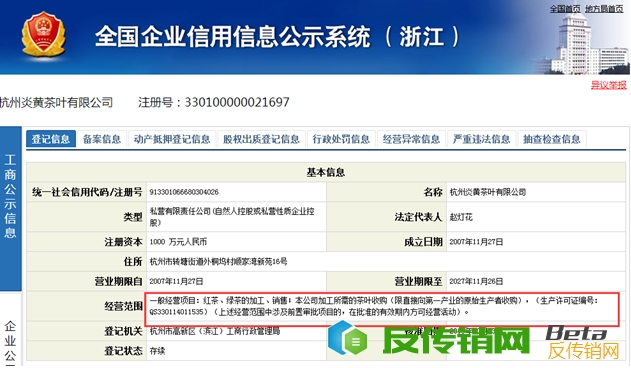Viewport: 631px width, 368px height.
Task: Click the 注册号 330100000021697 heading text
Action: (x=214, y=102)
